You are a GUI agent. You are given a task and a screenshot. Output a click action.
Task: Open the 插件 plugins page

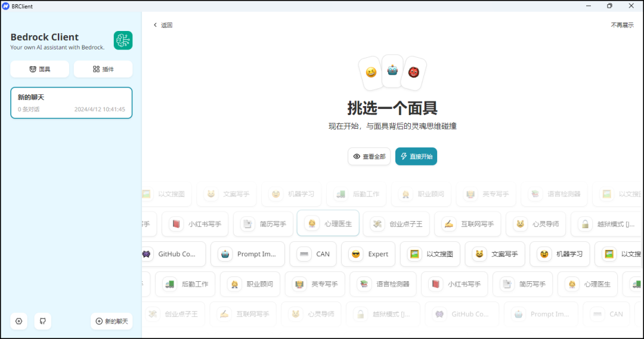103,69
